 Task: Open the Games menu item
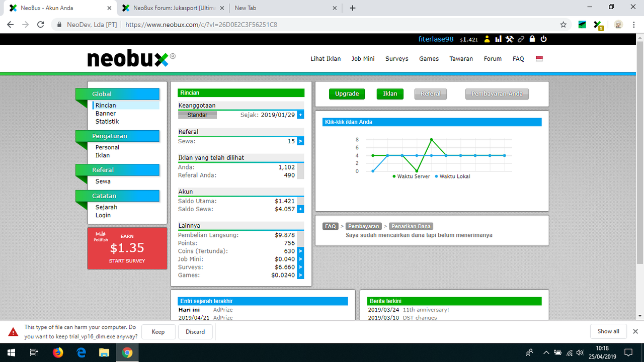pyautogui.click(x=429, y=59)
